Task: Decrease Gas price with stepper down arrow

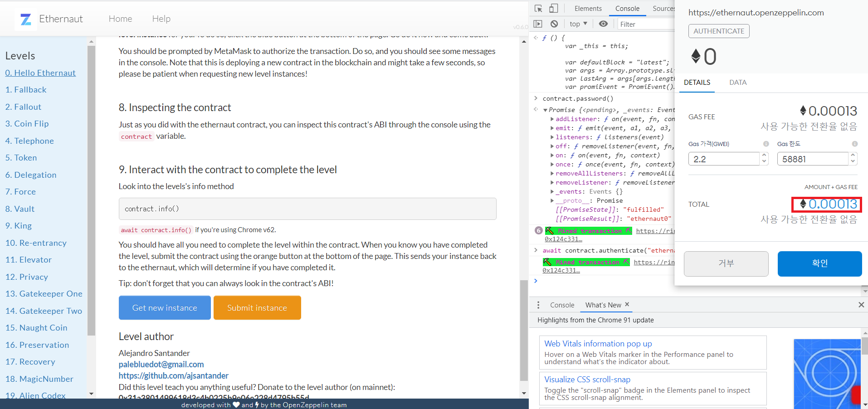Action: [x=764, y=162]
